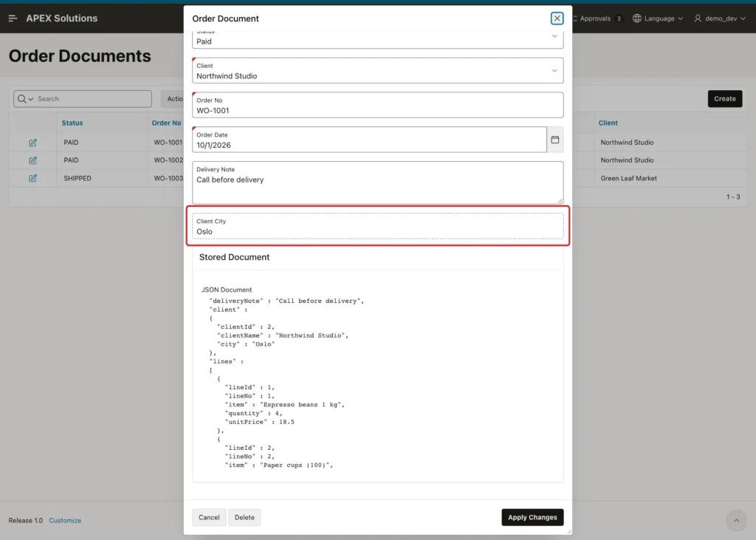Click the "Paper cups (100)" JSON line
Viewport: 756px width, 540px height.
tap(279, 465)
